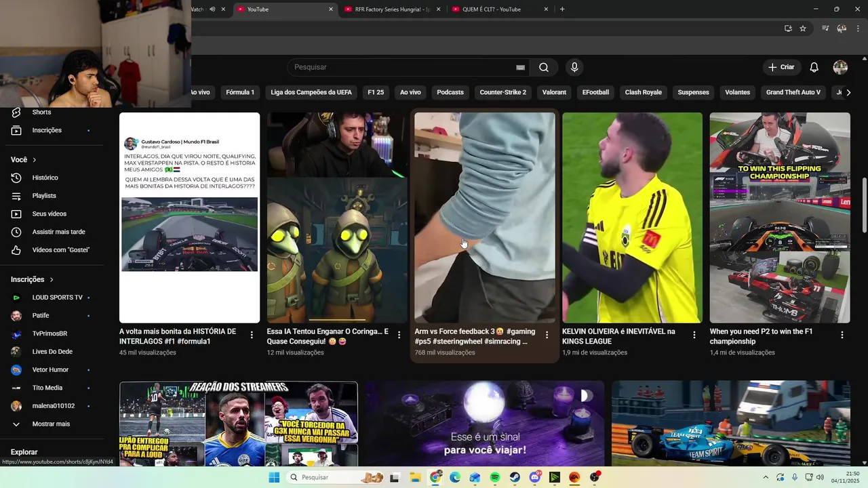Open options menu for Arm vs Force feedback short
The height and width of the screenshot is (488, 868).
[547, 335]
